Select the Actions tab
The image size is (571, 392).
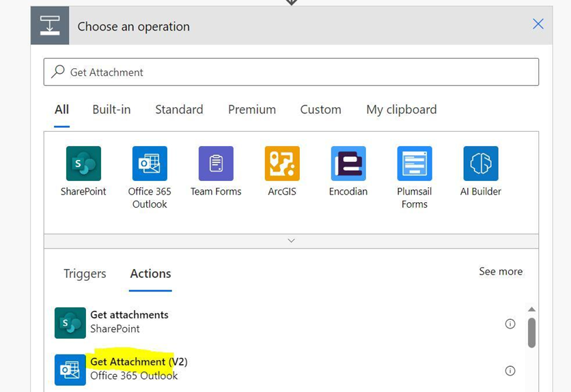[150, 274]
